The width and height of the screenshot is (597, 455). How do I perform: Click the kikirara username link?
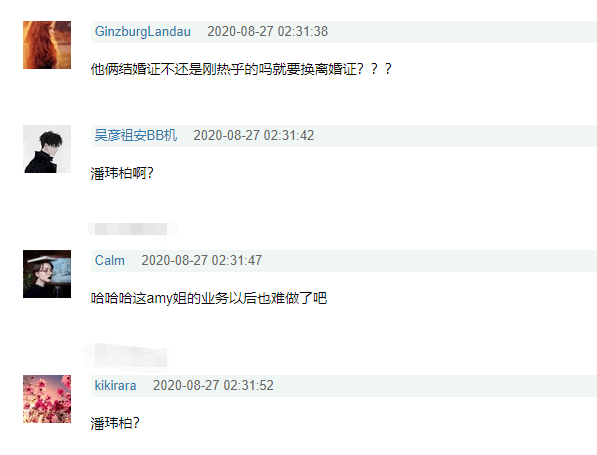115,385
